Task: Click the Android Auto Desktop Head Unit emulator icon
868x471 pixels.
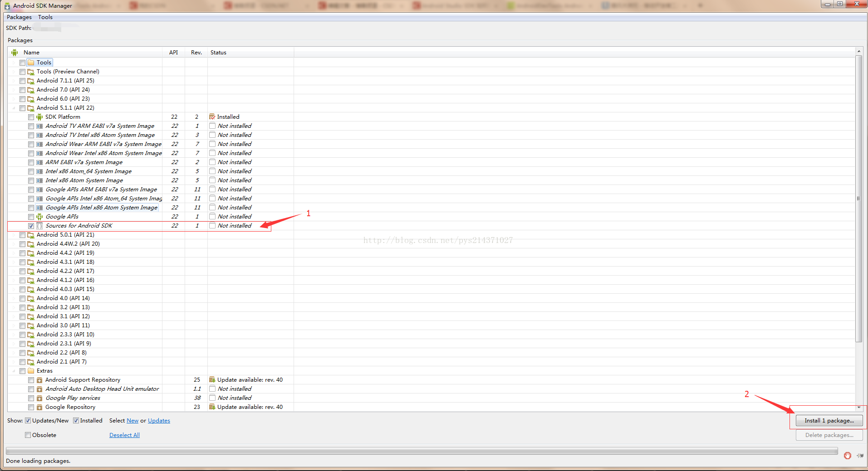Action: (x=39, y=389)
